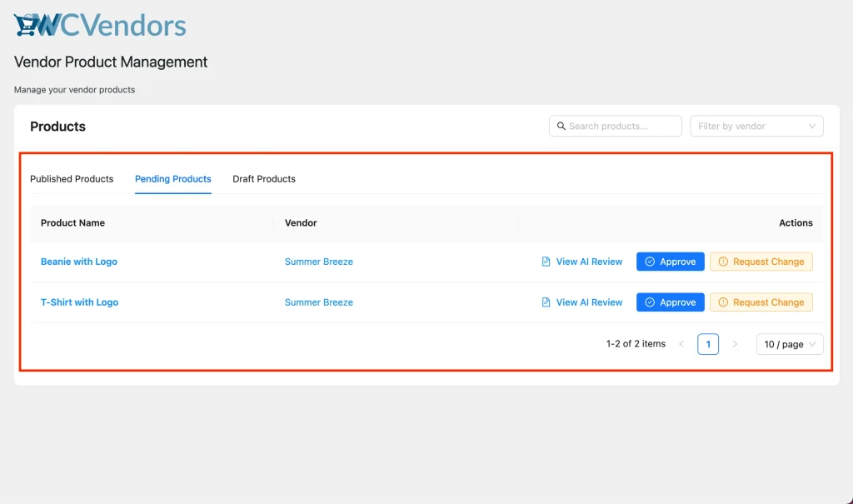Click the document icon beside T-Shirt's View AI Review
Screen dimensions: 853x504
coord(546,302)
